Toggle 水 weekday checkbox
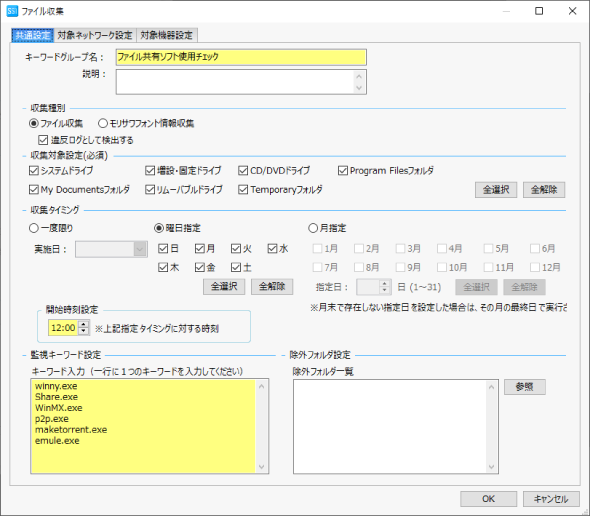The image size is (590, 516). (x=272, y=249)
